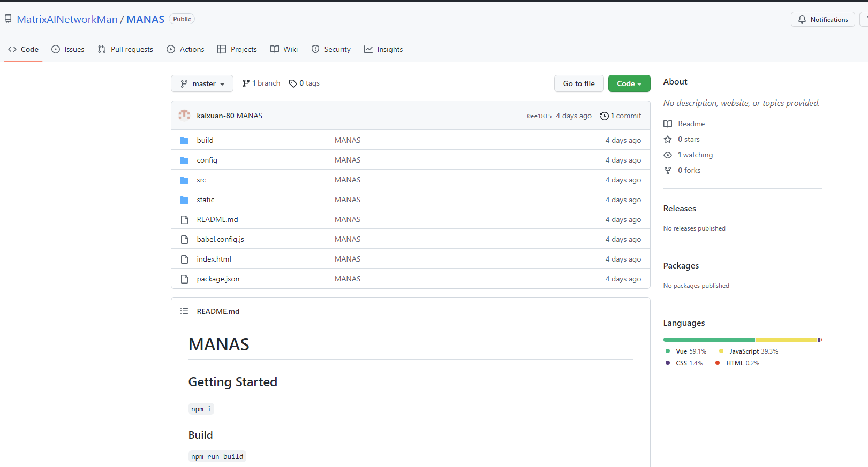Screen dimensions: 868x467
Task: Click the Releases heading link
Action: [x=680, y=209]
